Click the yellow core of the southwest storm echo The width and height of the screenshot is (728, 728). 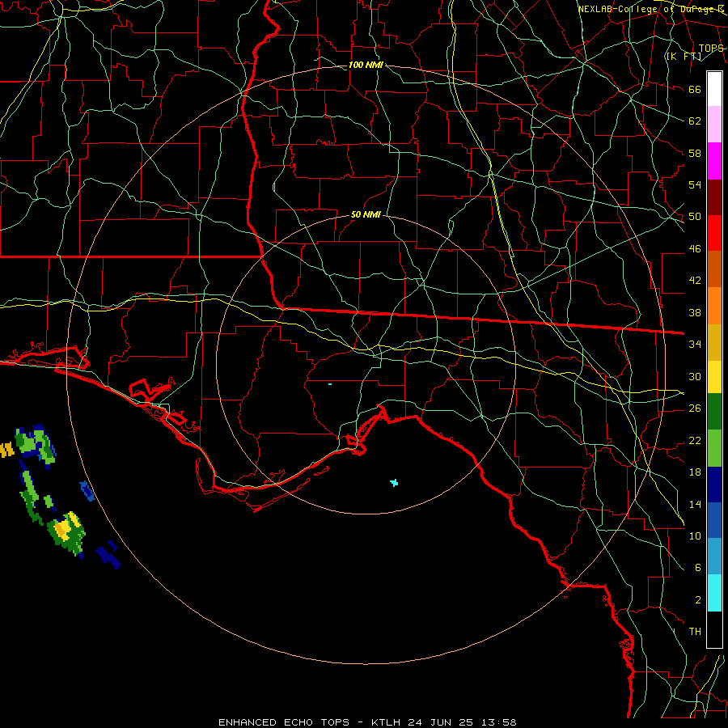(x=66, y=526)
